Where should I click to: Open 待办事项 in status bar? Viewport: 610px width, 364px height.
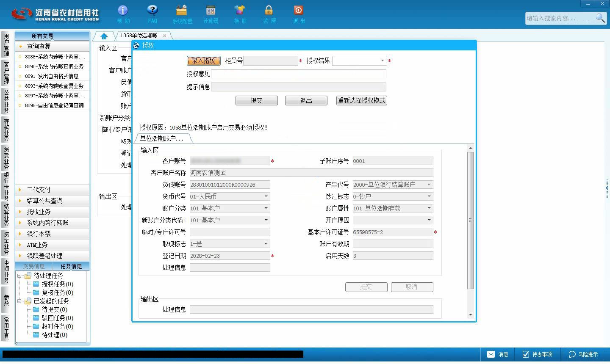[537, 354]
